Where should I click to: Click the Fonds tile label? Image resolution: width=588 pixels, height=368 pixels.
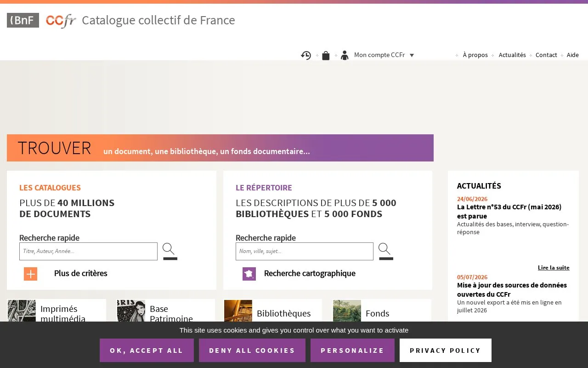pos(378,314)
